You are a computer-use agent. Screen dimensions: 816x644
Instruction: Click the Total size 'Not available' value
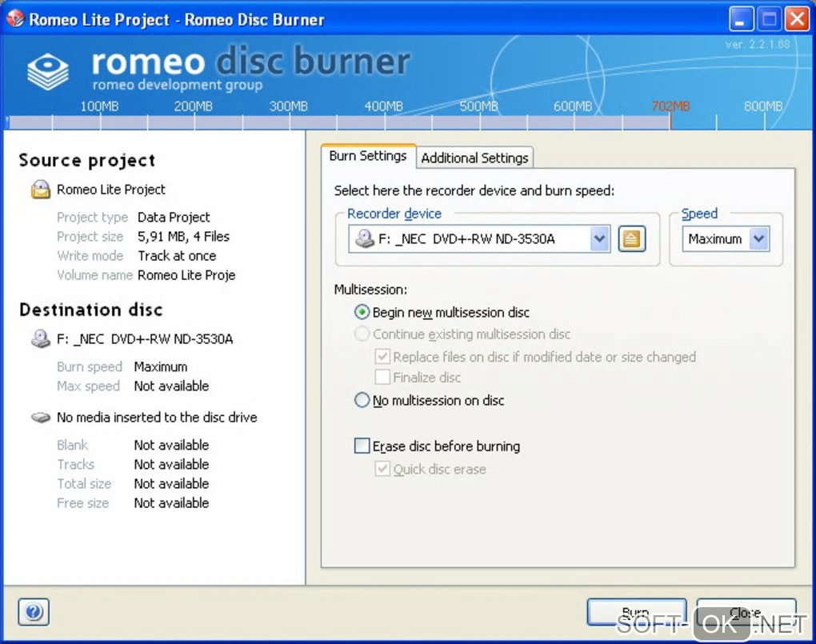(x=172, y=484)
